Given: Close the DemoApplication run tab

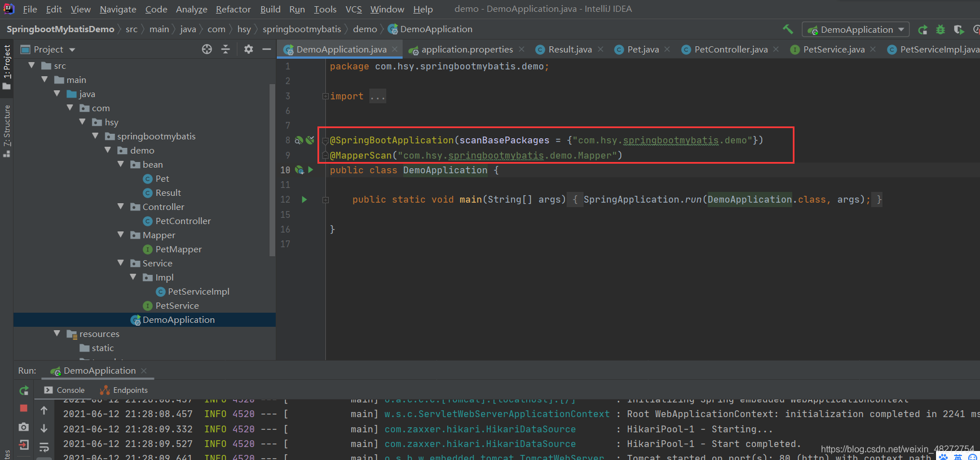Looking at the screenshot, I should coord(144,371).
